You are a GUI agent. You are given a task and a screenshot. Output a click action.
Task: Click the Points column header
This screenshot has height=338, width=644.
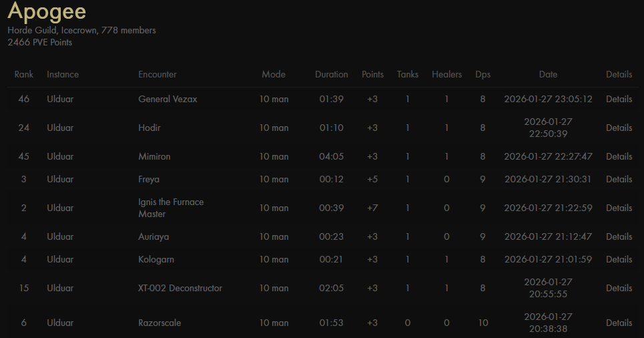click(372, 74)
